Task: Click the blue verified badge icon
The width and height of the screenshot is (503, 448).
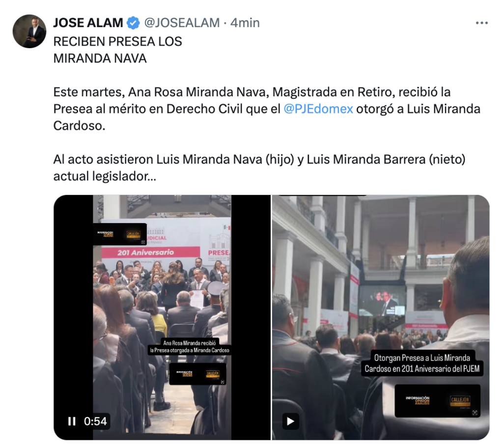Action: pyautogui.click(x=133, y=23)
